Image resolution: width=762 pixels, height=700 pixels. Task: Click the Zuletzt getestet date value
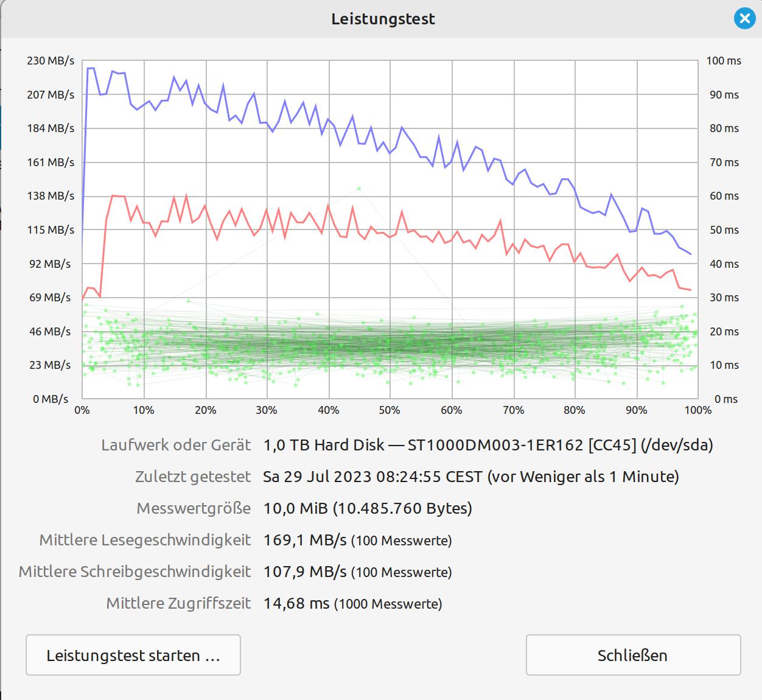coord(470,477)
